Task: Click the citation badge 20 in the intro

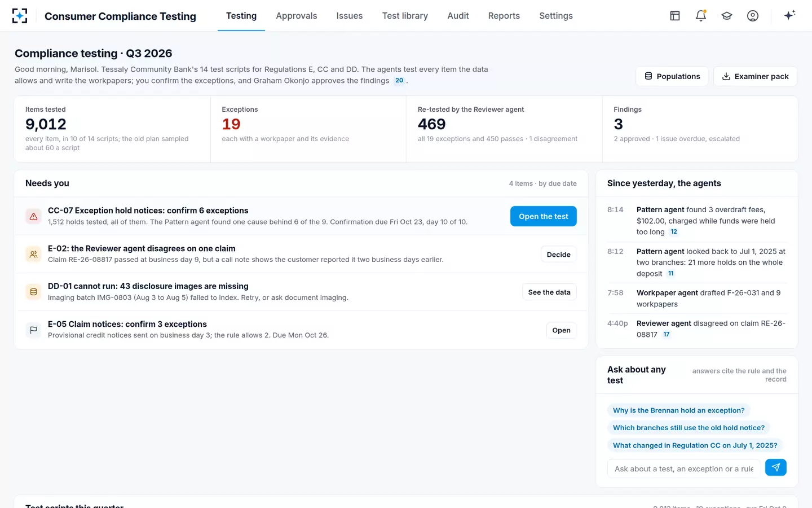Action: (x=399, y=80)
